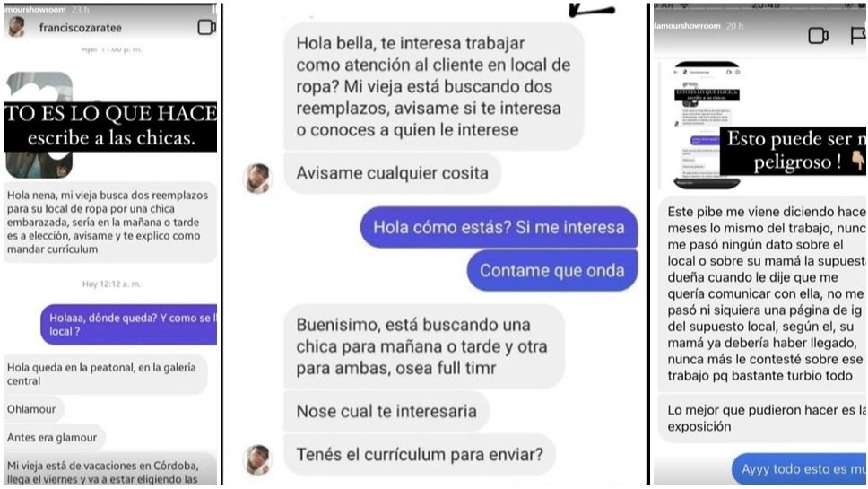The width and height of the screenshot is (868, 489).
Task: Tap the video call icon in right chat
Action: point(818,36)
